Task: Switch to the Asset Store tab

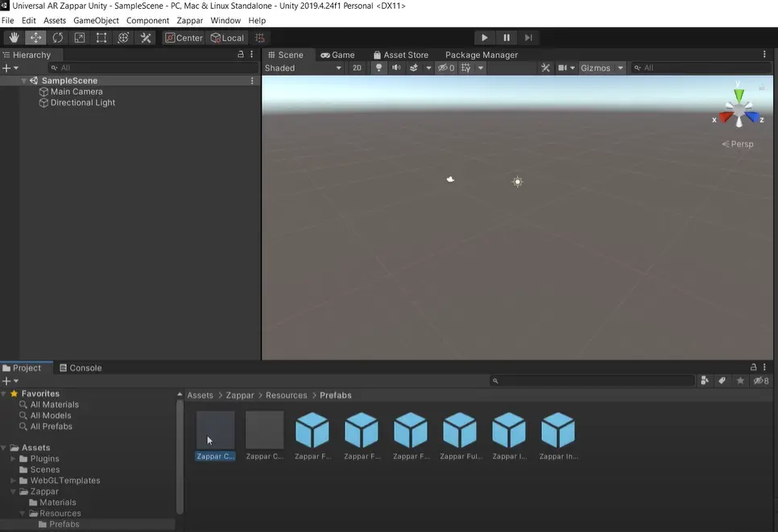Action: [401, 55]
